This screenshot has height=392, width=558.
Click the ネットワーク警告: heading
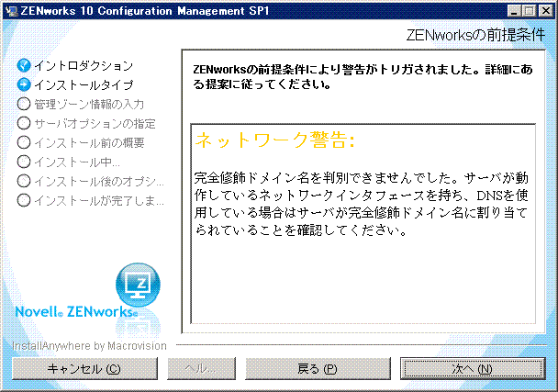[274, 140]
